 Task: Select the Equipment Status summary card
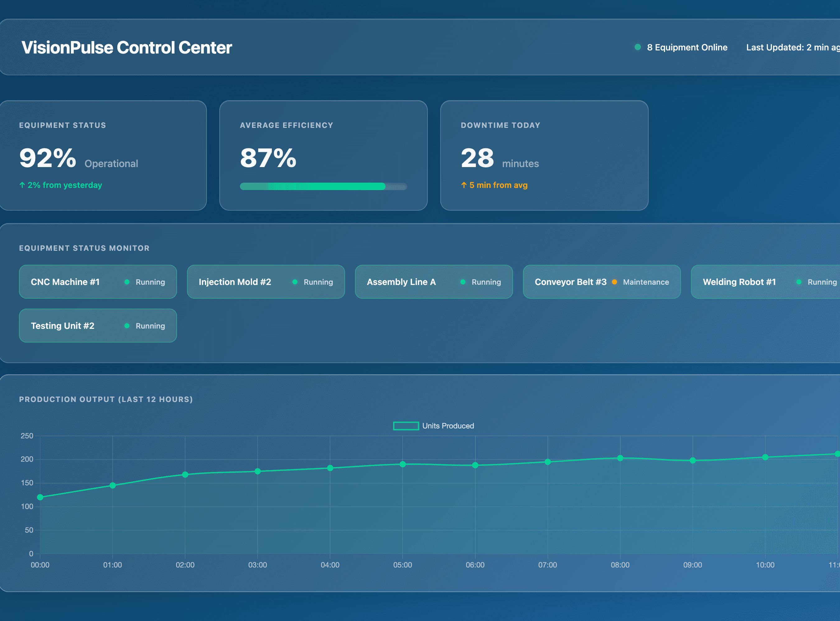point(103,155)
